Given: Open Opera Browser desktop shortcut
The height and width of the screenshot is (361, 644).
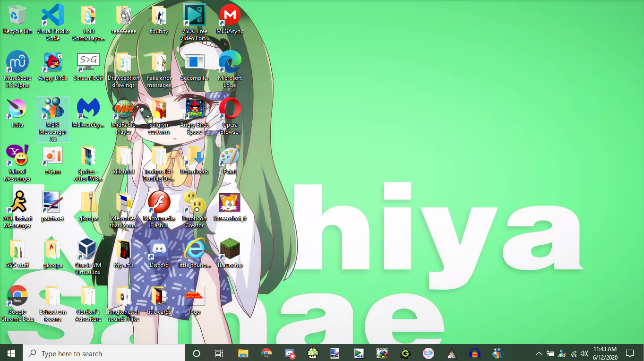Looking at the screenshot, I should [x=230, y=116].
